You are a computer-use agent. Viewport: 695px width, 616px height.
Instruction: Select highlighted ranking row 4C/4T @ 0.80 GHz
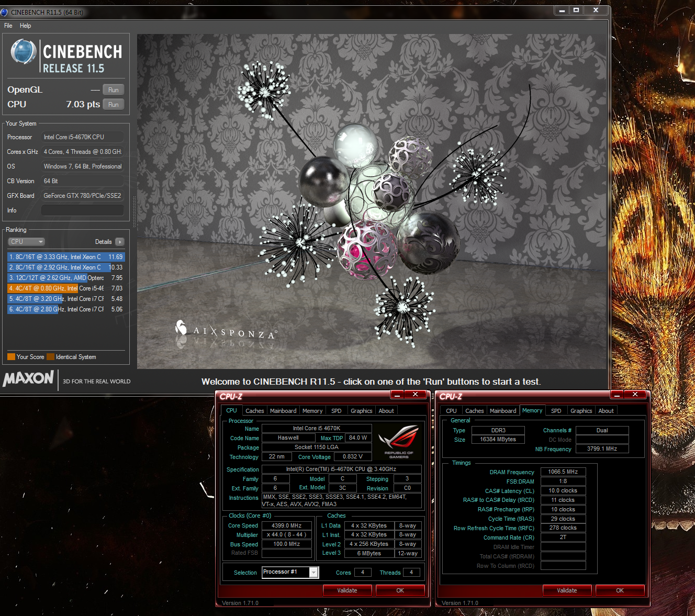pyautogui.click(x=66, y=288)
